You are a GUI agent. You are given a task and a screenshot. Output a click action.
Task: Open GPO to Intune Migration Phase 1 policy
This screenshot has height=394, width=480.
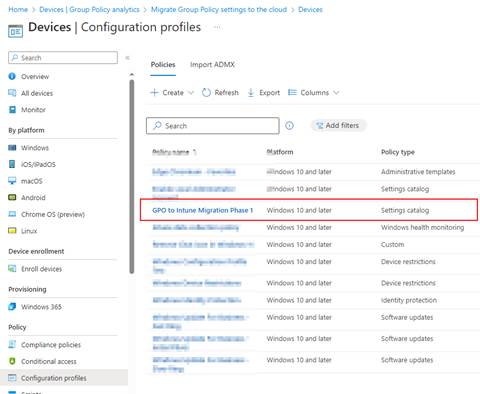203,210
